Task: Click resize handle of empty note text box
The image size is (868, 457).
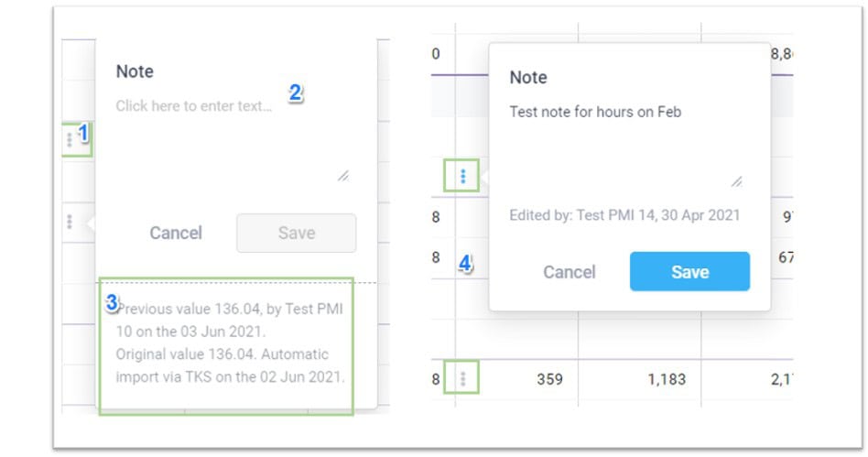Action: [342, 176]
